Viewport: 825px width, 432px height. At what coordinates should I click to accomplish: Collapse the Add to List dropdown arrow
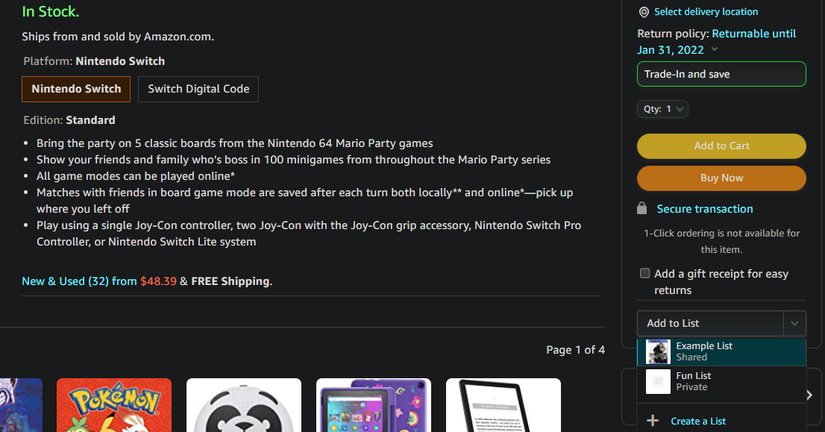click(x=794, y=323)
